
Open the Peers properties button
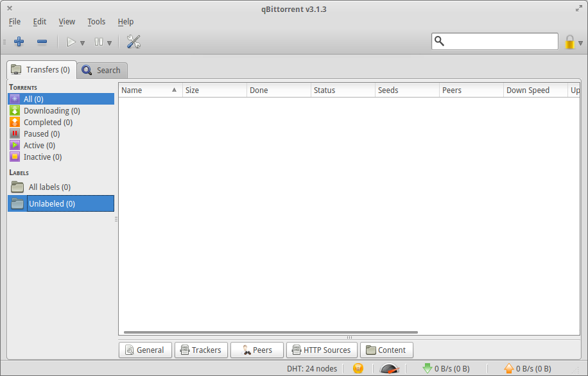click(x=257, y=350)
